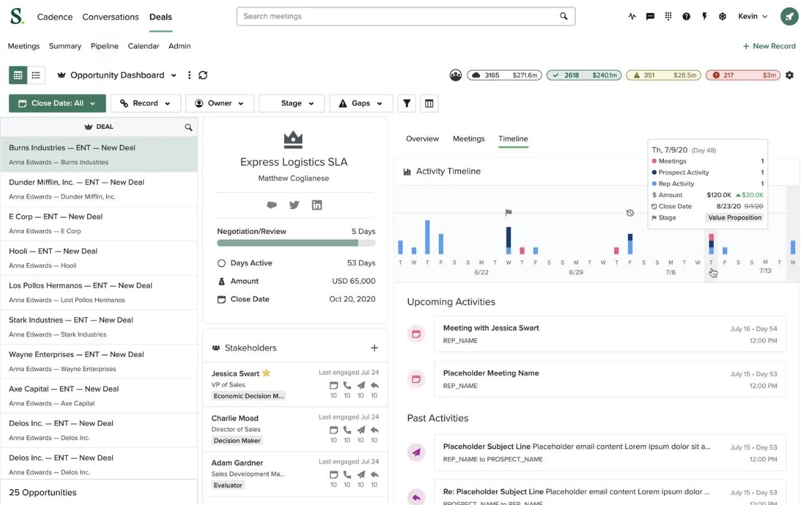Toggle the 2618 healthy deals pill

(584, 75)
